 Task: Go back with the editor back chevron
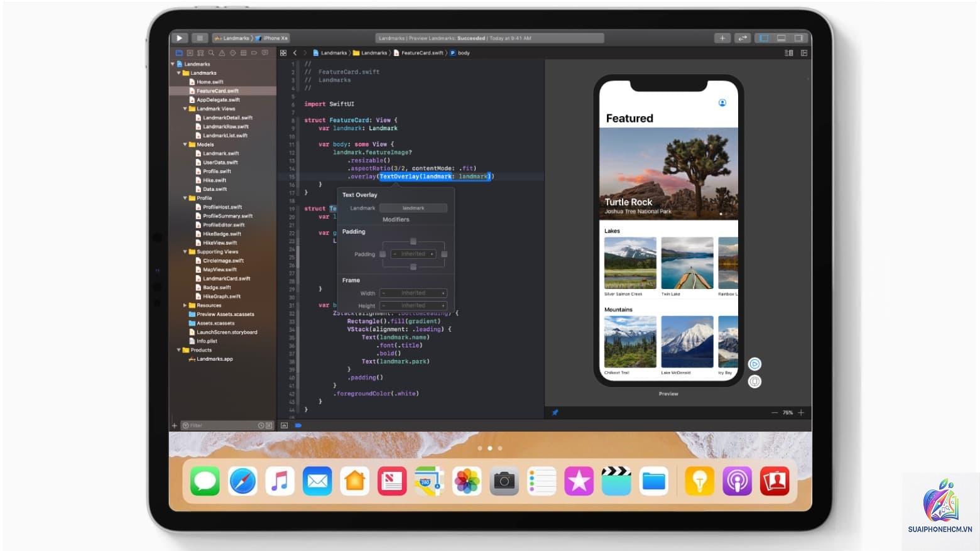295,53
